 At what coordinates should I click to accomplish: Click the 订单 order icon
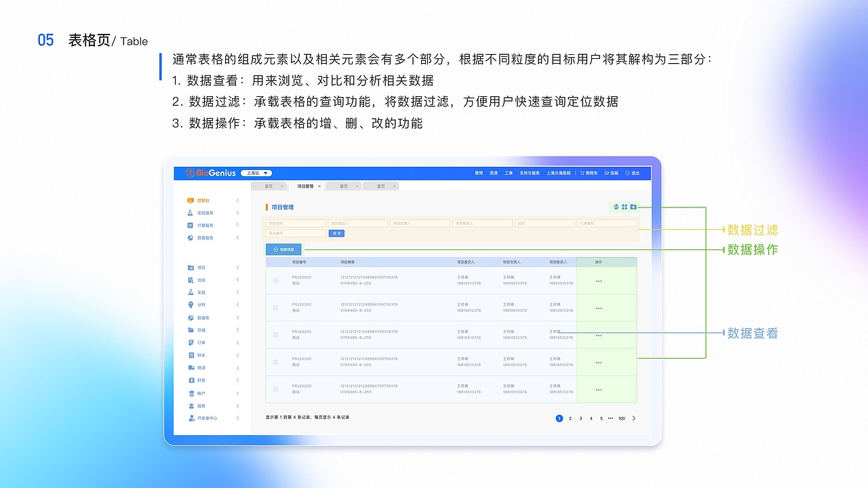(x=191, y=343)
